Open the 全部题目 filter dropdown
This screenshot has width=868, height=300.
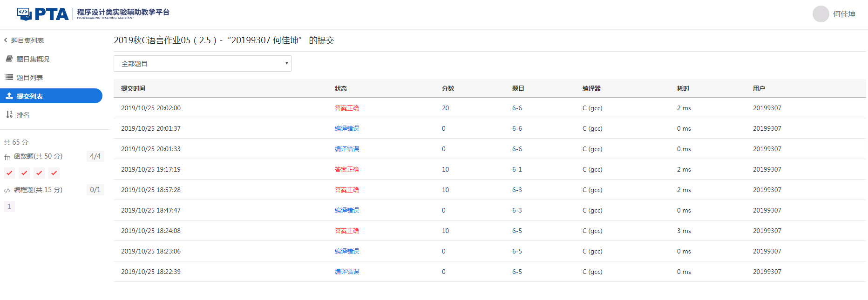[202, 64]
